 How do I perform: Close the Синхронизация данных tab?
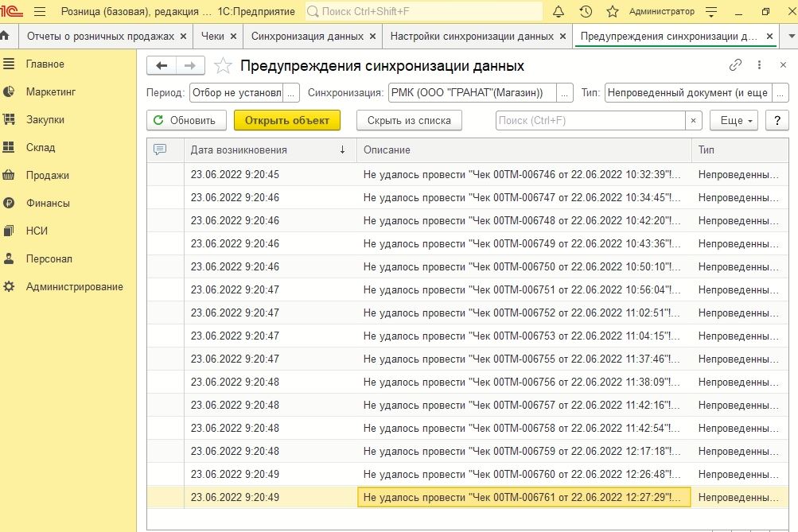(373, 37)
